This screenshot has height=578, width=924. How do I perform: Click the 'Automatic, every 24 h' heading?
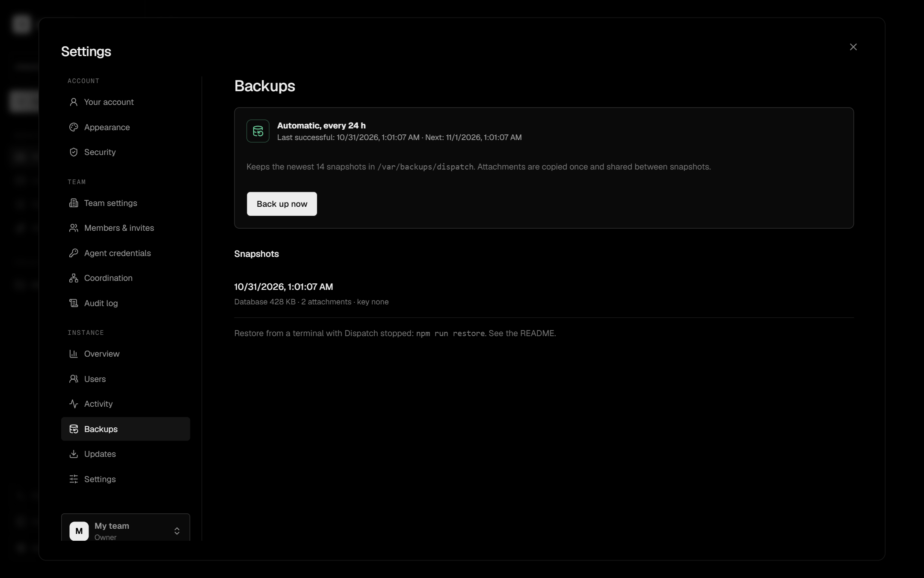(321, 125)
